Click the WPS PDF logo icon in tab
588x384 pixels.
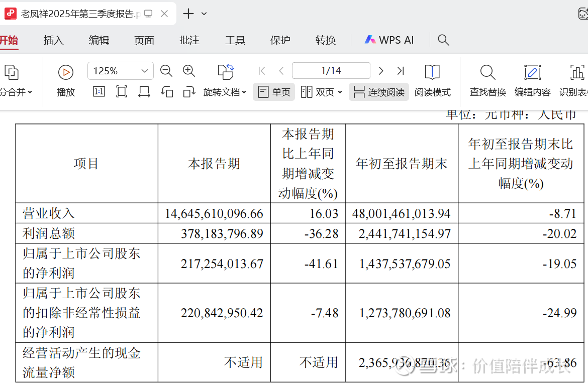(x=10, y=14)
